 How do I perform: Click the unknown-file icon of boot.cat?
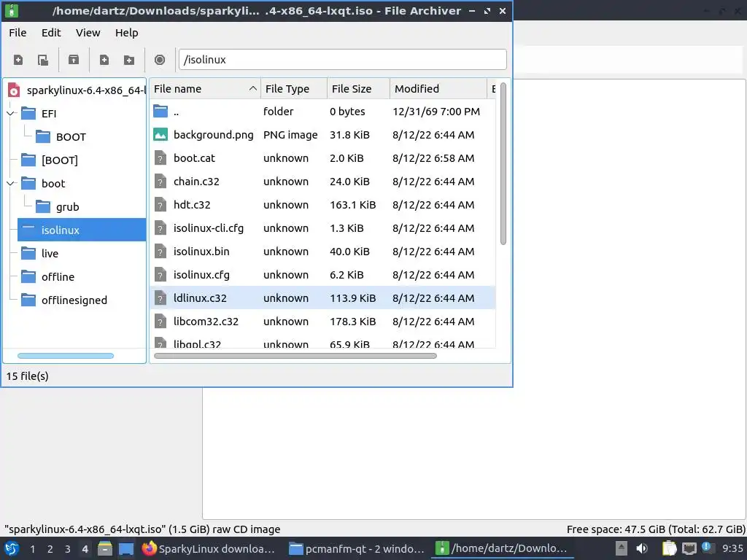coord(160,158)
